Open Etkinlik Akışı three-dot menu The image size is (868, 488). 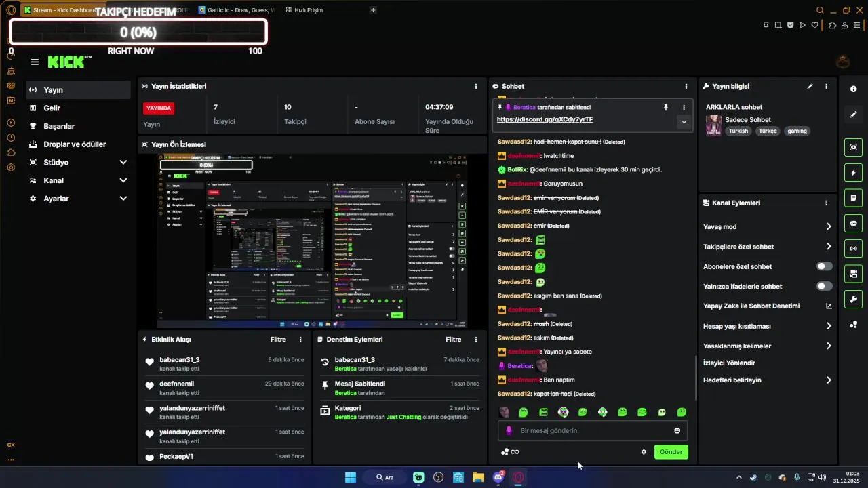(301, 340)
